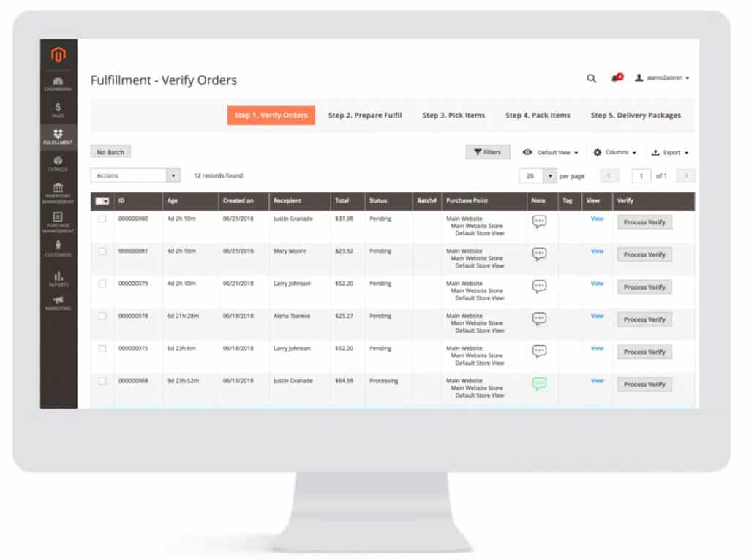
Task: Select the checkbox for order 000000075
Action: (x=103, y=348)
